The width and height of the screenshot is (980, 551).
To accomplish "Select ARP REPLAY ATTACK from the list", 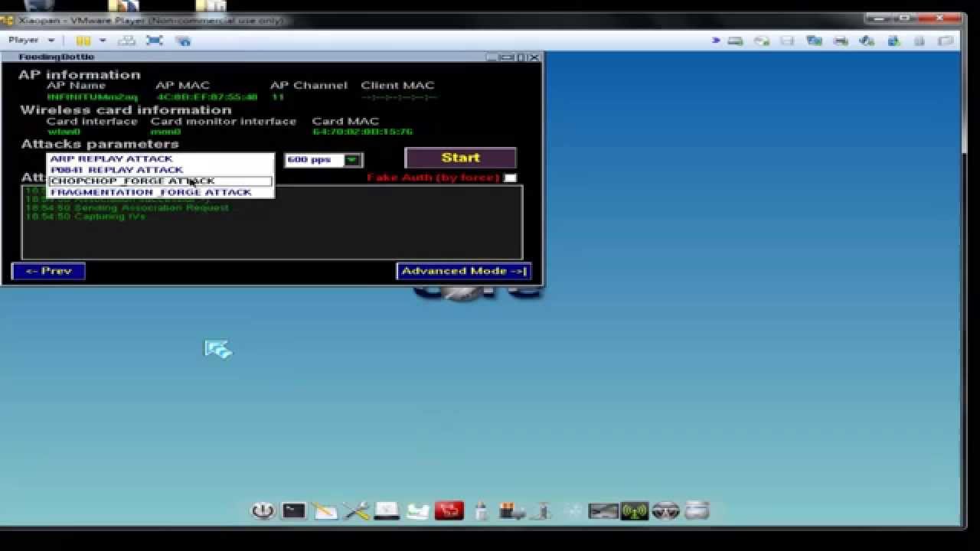I will pos(159,158).
